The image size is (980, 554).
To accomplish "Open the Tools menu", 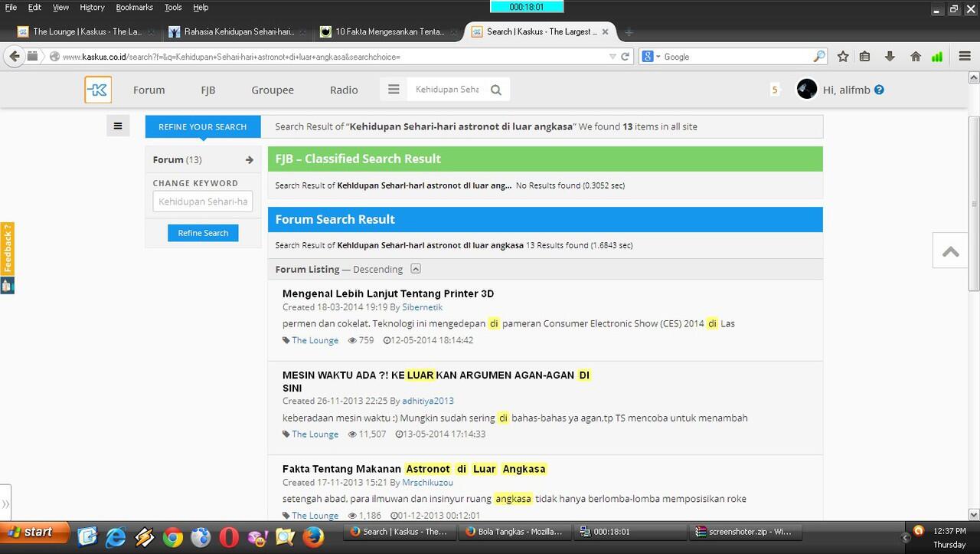I will [x=173, y=7].
